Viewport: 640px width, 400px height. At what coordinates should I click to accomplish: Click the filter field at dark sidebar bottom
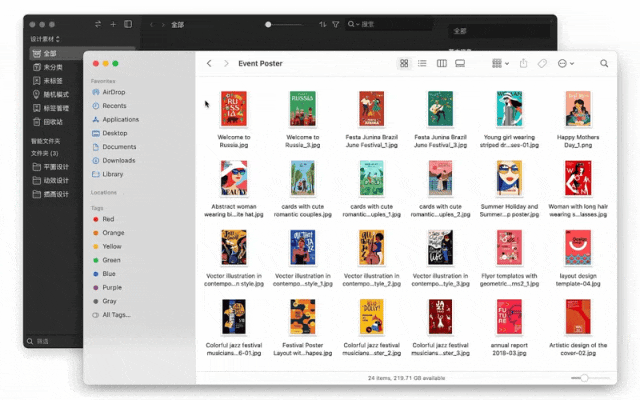tap(54, 341)
